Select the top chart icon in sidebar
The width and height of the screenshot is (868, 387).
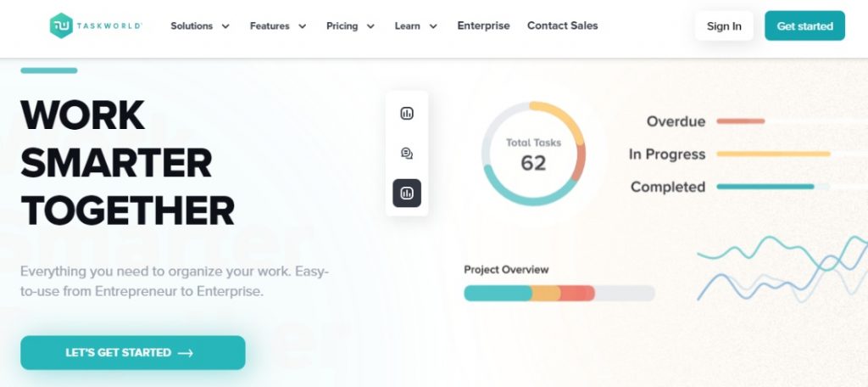click(x=407, y=114)
